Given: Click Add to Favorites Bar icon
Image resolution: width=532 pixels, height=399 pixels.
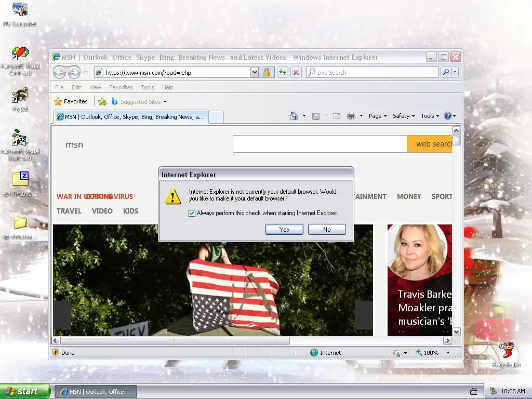Looking at the screenshot, I should point(102,101).
